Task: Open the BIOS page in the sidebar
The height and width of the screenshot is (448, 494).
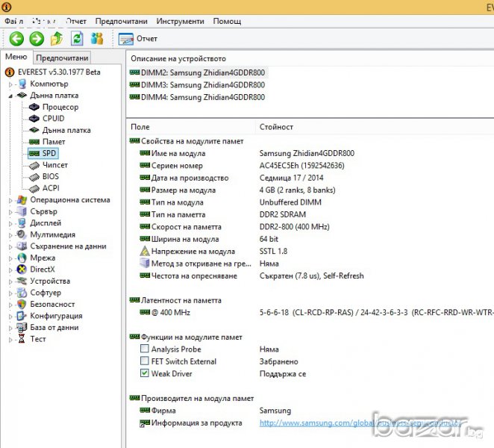Action: (50, 176)
